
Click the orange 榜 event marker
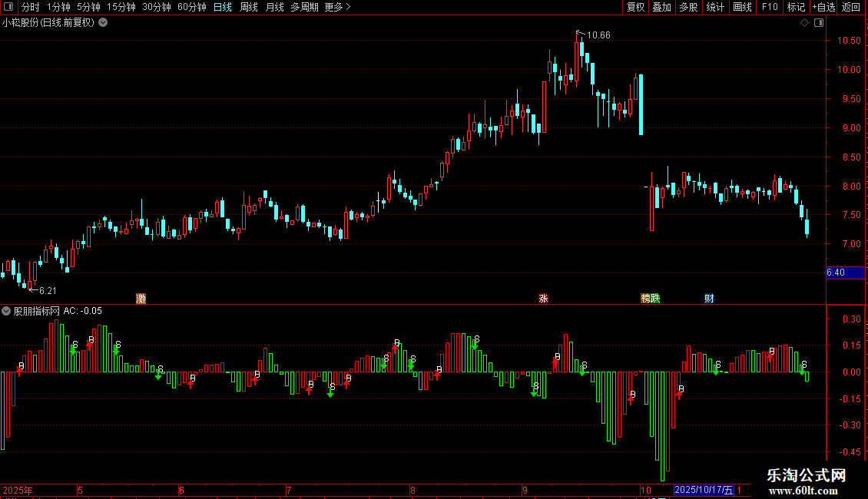click(645, 299)
